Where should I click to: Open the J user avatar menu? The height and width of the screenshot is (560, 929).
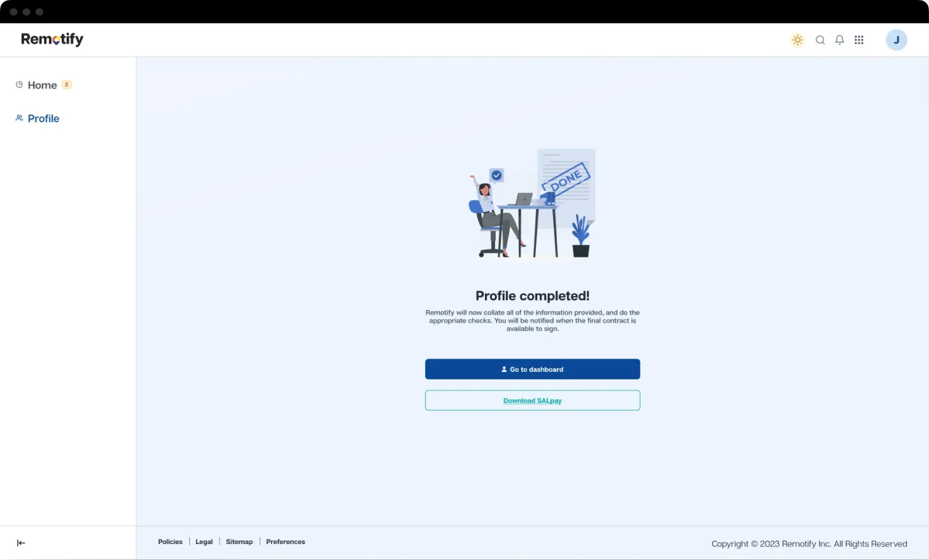[896, 40]
